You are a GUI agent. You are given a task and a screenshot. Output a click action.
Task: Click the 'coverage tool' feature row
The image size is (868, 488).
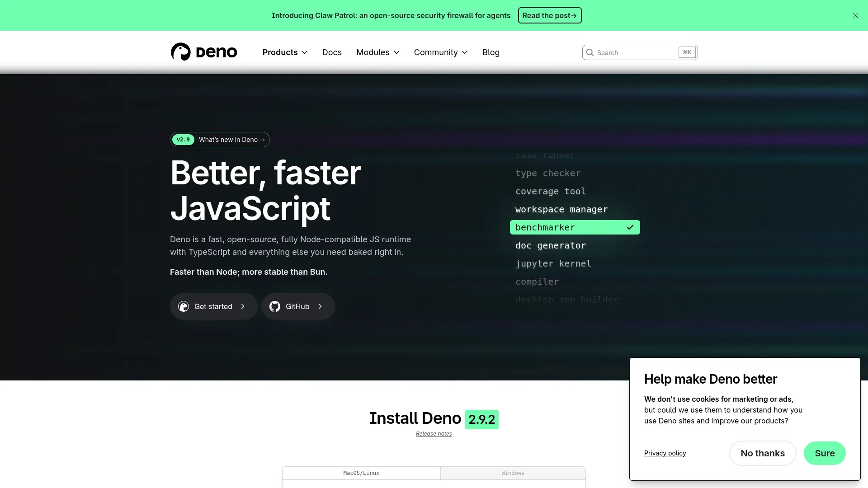tap(551, 191)
